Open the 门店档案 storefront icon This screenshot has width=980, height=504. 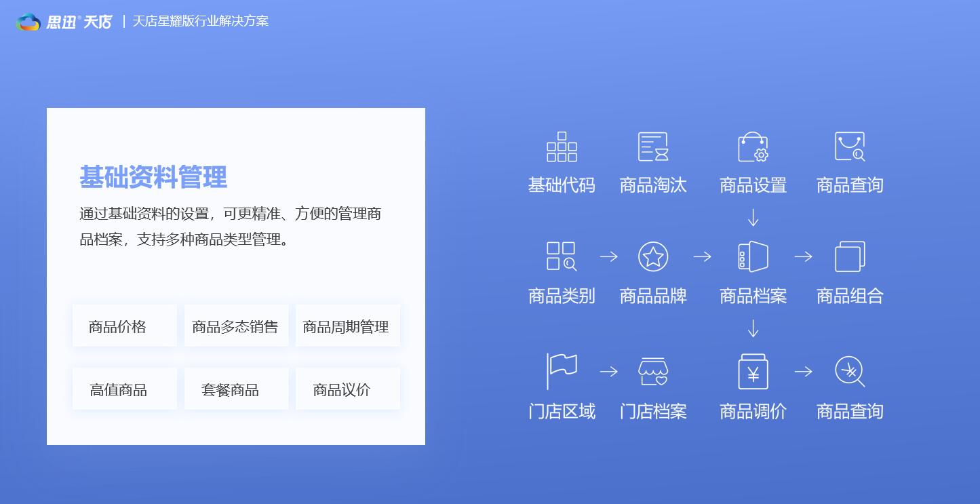(x=653, y=371)
